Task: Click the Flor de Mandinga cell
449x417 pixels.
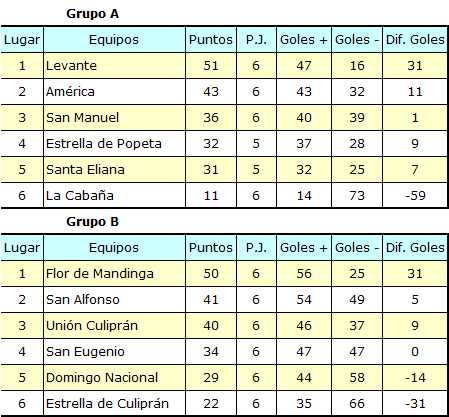Action: coord(114,274)
